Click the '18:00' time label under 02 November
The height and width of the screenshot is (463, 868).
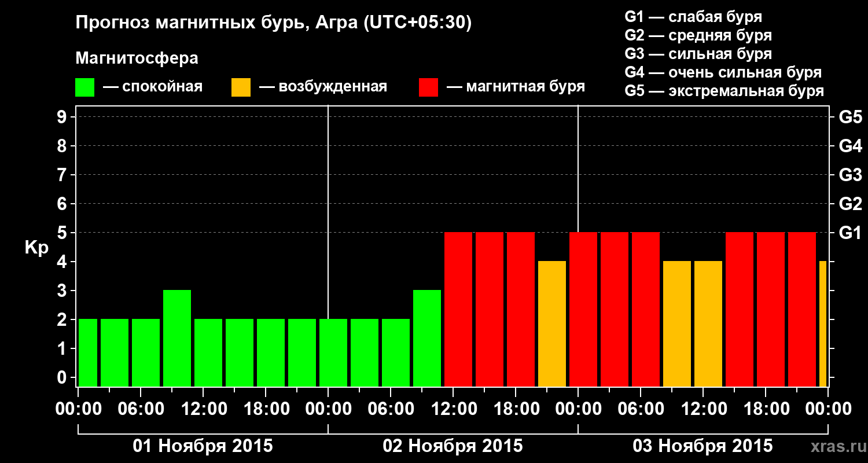[516, 409]
